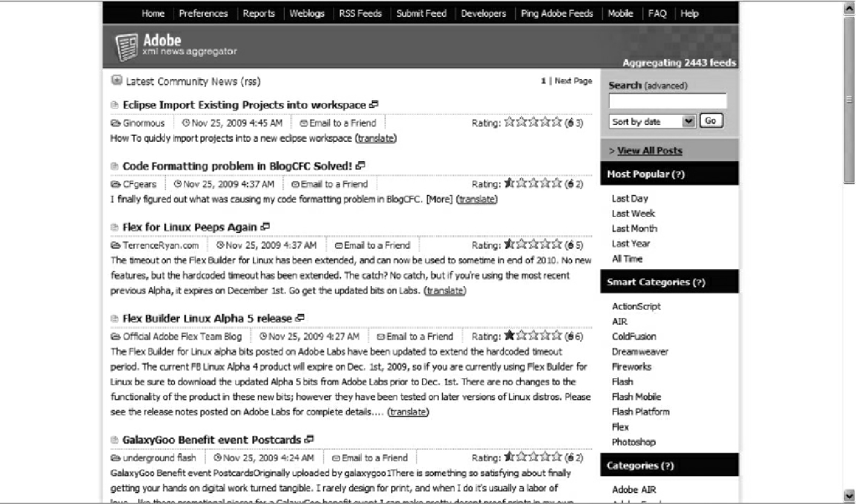
Task: Click the [More] link in the BlogCFC post
Action: coord(439,199)
